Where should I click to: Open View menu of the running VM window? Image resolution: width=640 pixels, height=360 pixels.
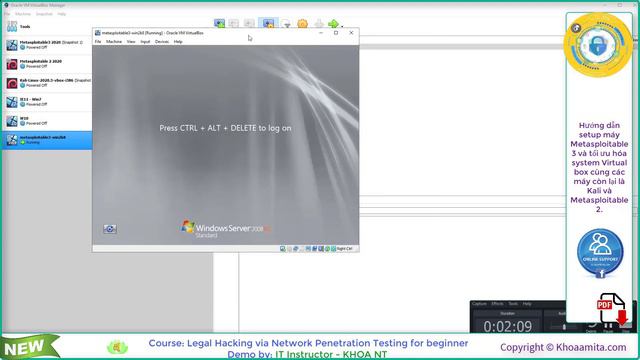tap(131, 42)
